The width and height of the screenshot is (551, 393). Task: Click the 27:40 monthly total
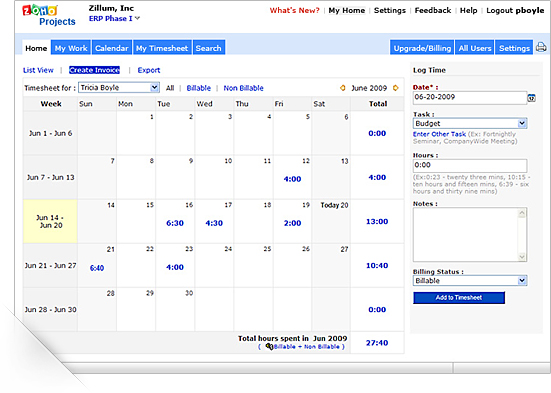377,343
